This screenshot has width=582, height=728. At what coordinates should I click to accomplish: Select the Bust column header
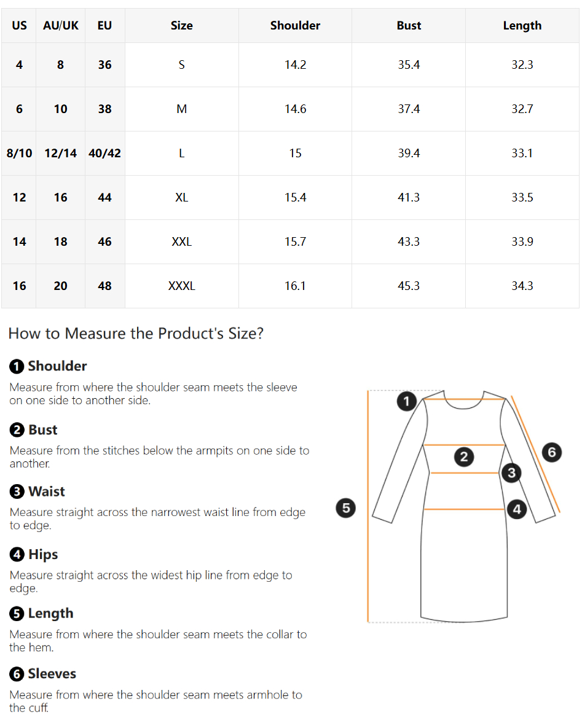(409, 26)
